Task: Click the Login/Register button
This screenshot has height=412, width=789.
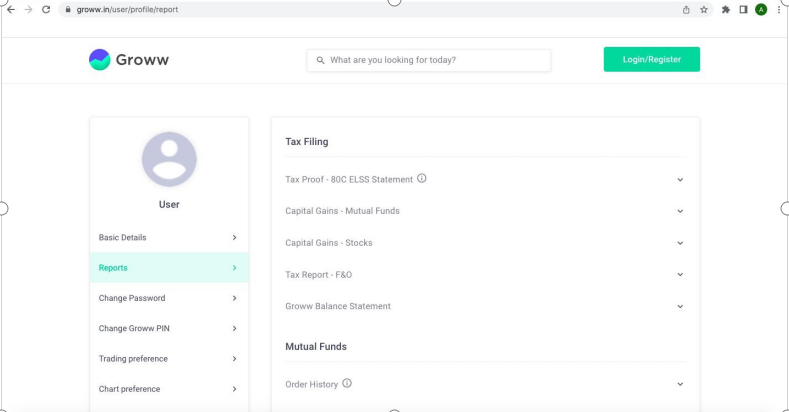Action: click(x=652, y=59)
